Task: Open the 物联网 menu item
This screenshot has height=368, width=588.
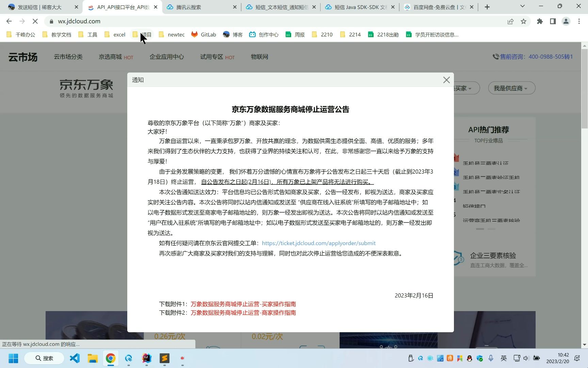Action: pos(260,57)
